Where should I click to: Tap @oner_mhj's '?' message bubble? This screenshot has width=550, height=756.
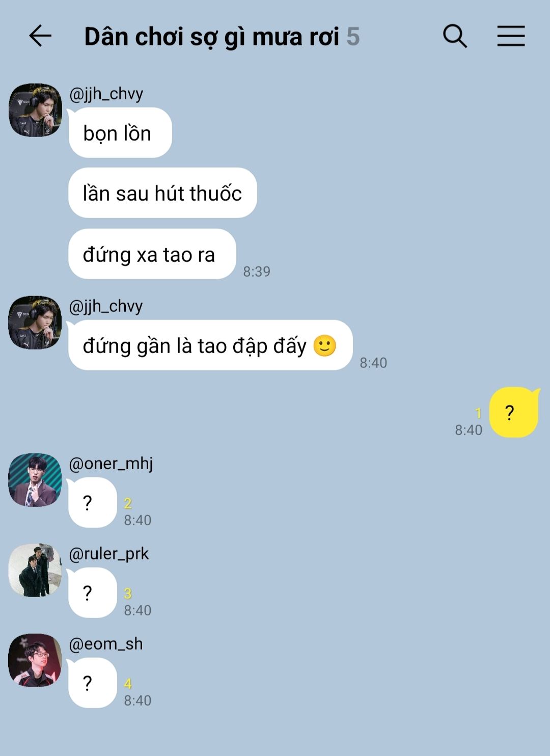coord(93,503)
